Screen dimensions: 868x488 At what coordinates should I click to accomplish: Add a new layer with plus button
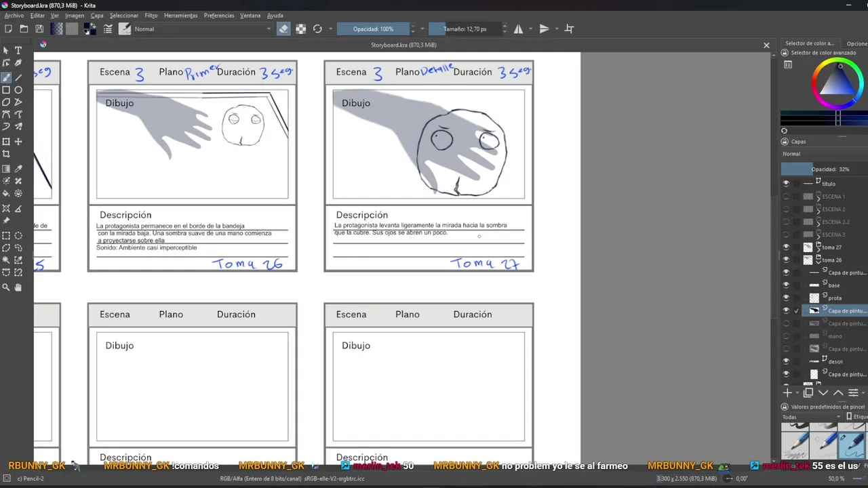[787, 392]
